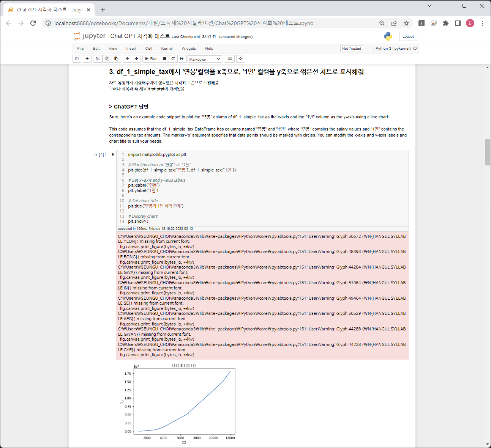Open a new browser tab

[103, 10]
